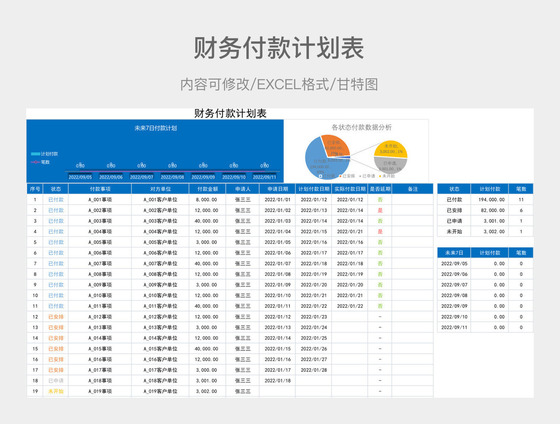Click the 2022/09/11 row in 未来7日 table

[x=485, y=327]
